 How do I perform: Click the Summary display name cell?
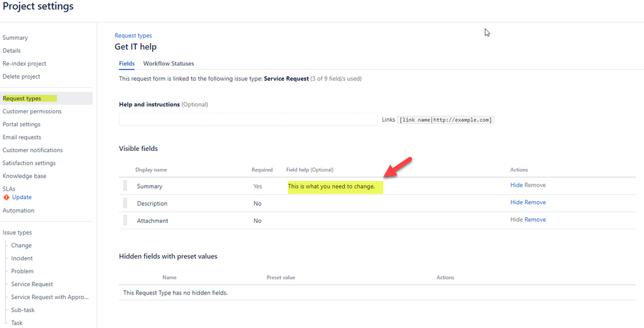150,186
